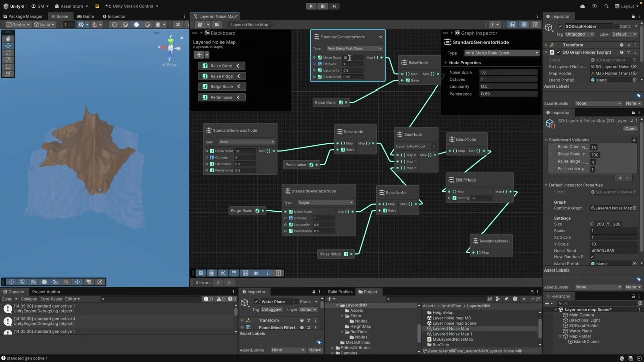Open SO Graph Holder preset settings icon

pyautogui.click(x=628, y=52)
